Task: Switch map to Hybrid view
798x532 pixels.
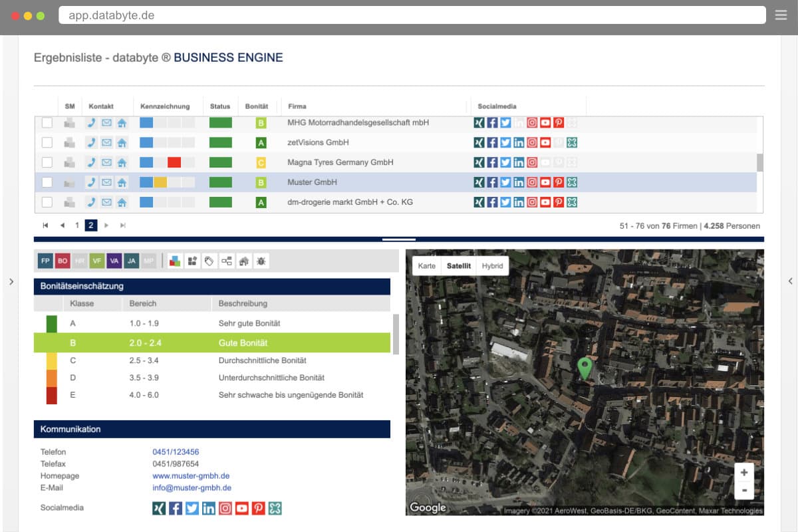Action: (x=493, y=266)
